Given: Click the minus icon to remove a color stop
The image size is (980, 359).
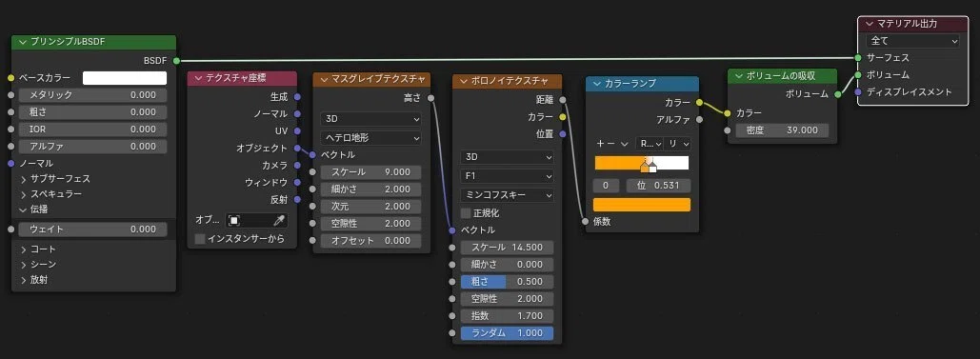Looking at the screenshot, I should [610, 143].
